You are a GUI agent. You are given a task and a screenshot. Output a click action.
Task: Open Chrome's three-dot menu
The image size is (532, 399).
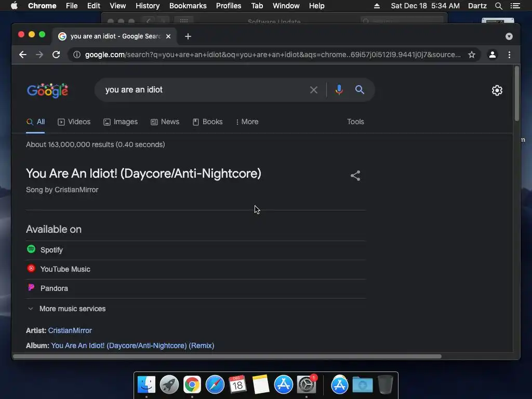[509, 55]
